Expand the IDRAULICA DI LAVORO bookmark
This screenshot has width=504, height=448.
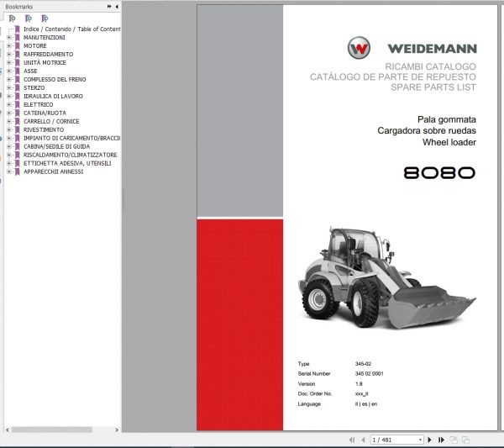coord(9,96)
